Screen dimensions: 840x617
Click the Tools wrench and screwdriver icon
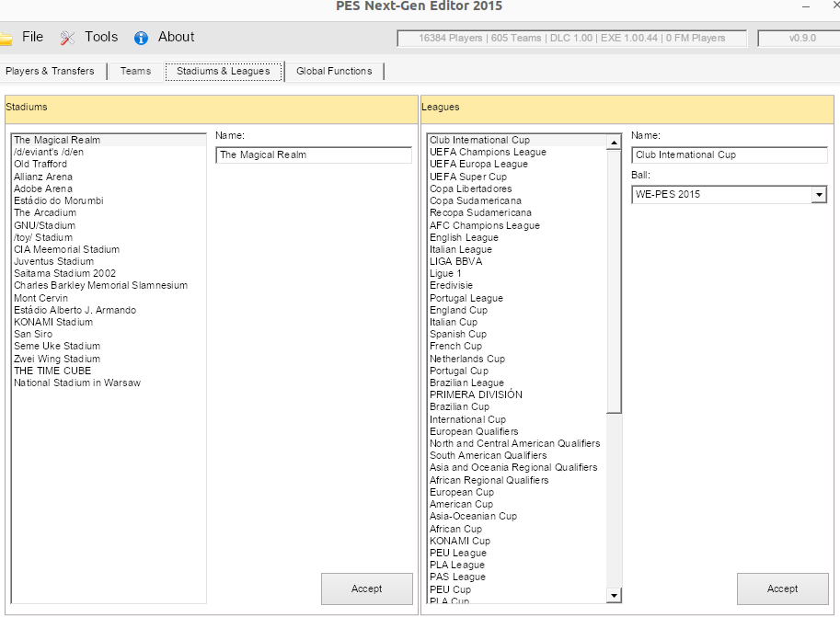point(67,38)
